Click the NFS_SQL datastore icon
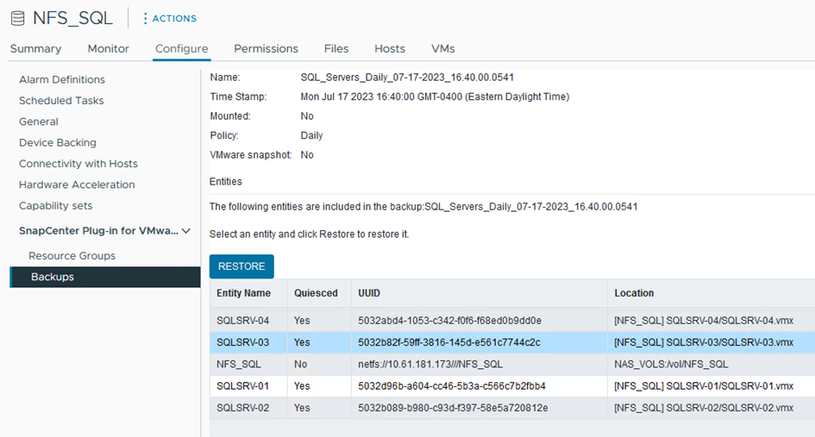 17,18
